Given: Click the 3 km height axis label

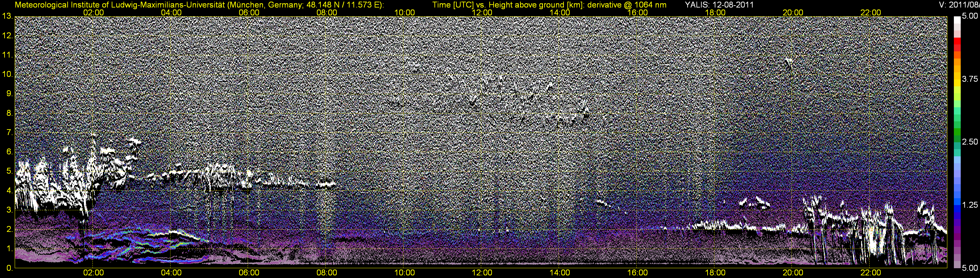Looking at the screenshot, I should [9, 210].
